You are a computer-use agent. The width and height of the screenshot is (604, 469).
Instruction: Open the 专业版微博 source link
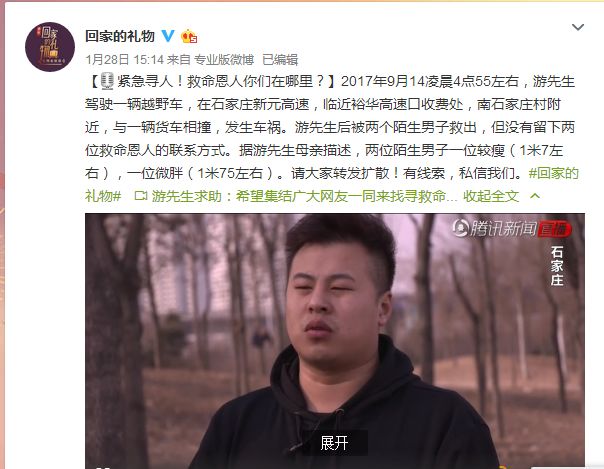(x=224, y=59)
